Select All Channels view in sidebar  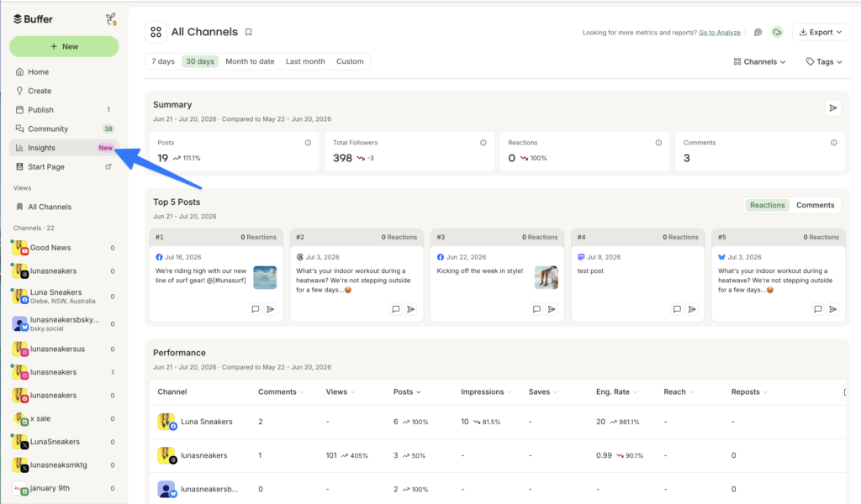click(64, 207)
